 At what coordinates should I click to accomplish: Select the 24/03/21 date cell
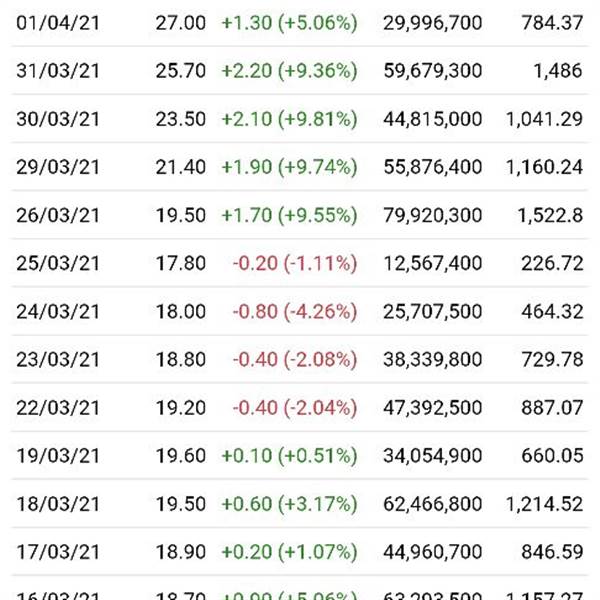(x=58, y=311)
